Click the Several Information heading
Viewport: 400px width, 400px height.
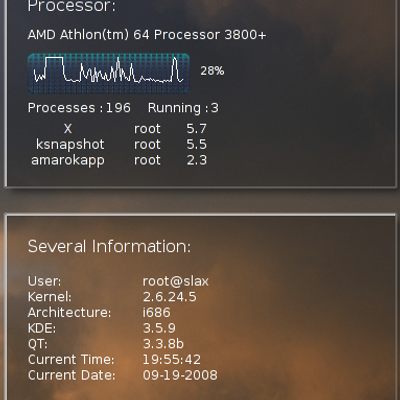109,247
